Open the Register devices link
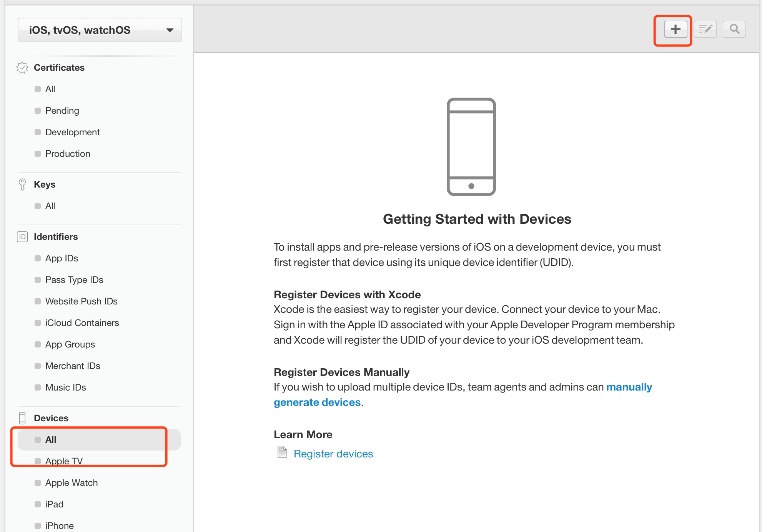 [x=333, y=454]
